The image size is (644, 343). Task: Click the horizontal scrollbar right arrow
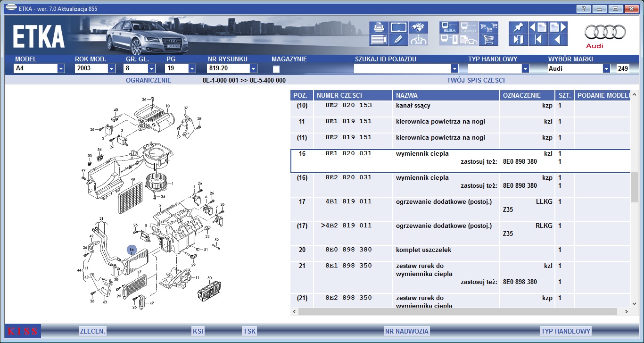(x=627, y=311)
